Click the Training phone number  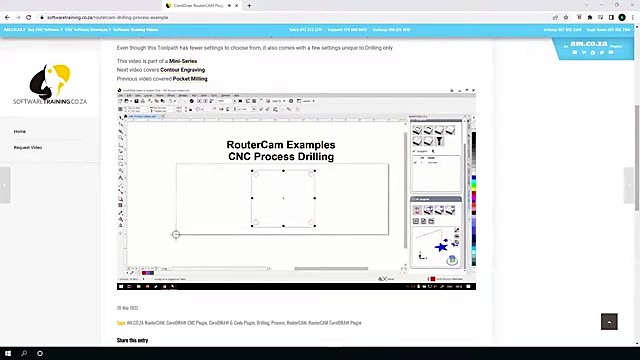pos(391,30)
